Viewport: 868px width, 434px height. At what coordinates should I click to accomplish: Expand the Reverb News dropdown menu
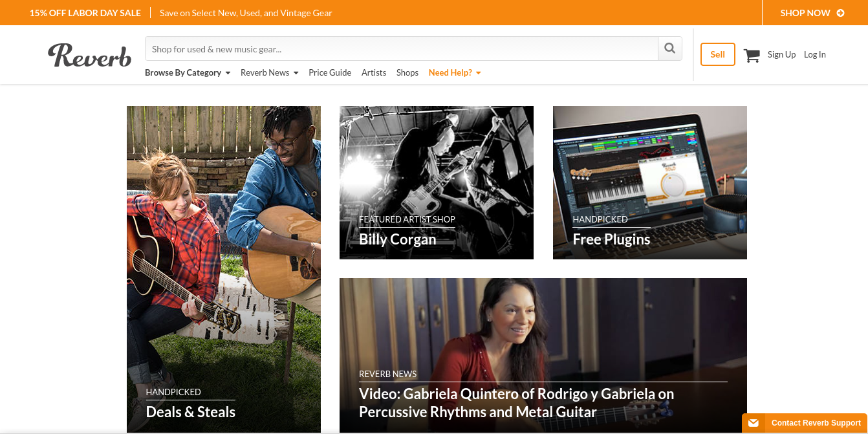pos(269,72)
